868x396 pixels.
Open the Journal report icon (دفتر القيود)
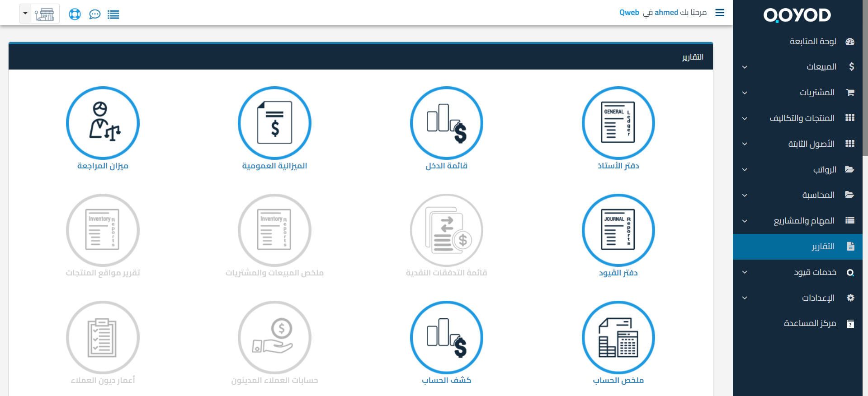618,230
